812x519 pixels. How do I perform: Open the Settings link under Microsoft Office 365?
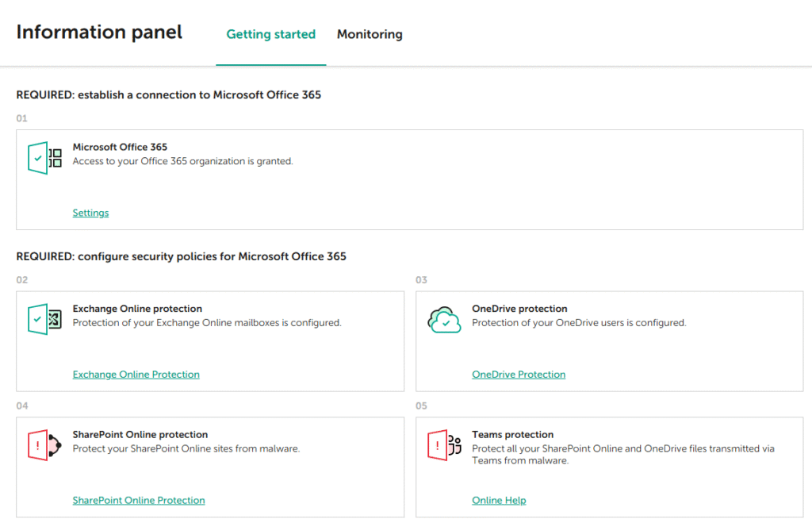click(x=90, y=213)
